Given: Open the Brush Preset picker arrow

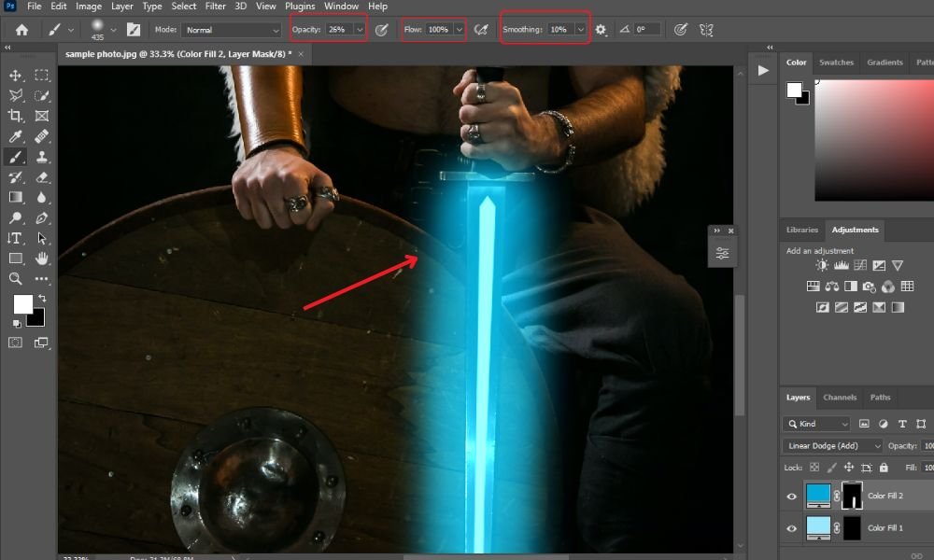Looking at the screenshot, I should (113, 30).
